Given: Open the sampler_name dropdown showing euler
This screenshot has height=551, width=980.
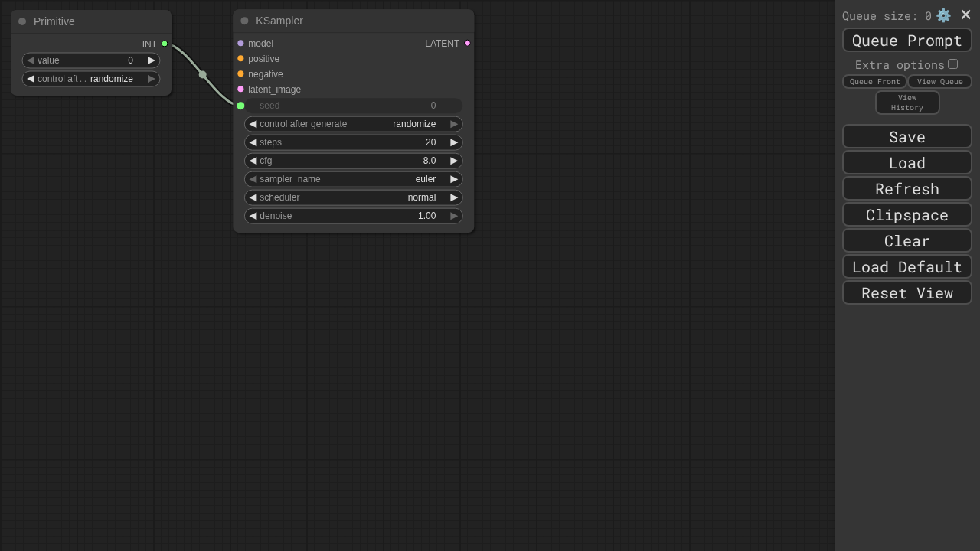Looking at the screenshot, I should click(353, 179).
